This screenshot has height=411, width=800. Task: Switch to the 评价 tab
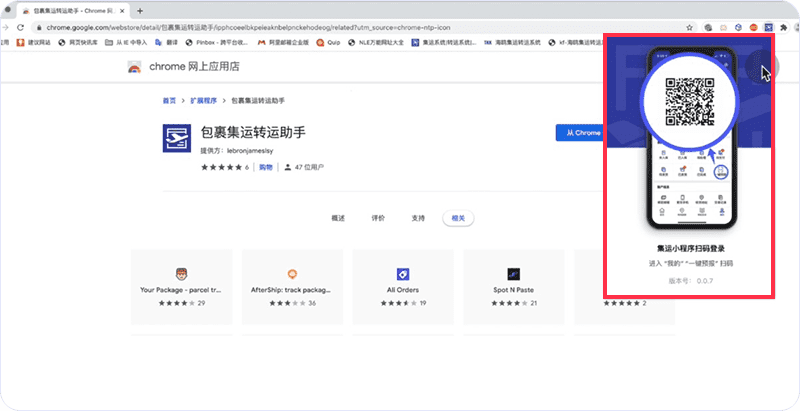tap(378, 217)
